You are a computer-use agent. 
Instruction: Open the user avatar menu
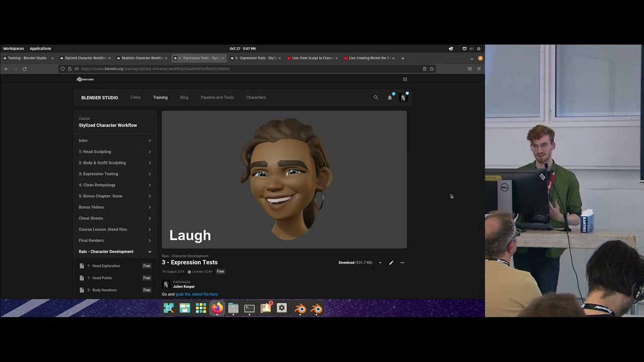pyautogui.click(x=403, y=98)
